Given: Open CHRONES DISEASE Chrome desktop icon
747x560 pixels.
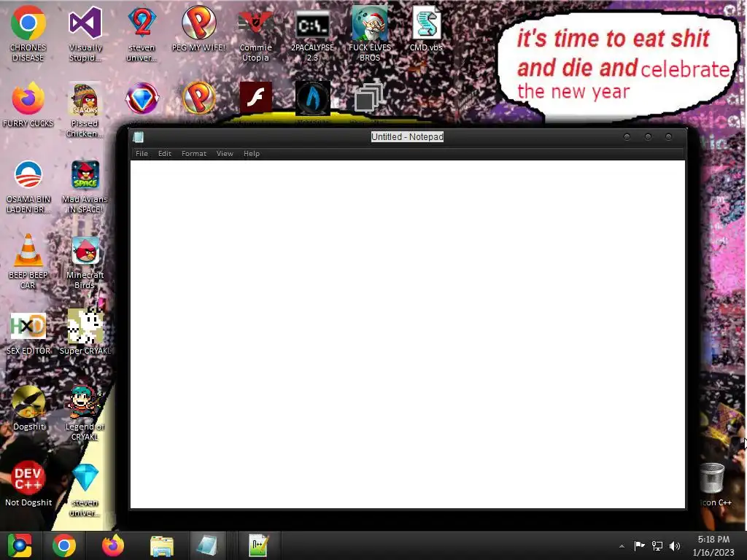Looking at the screenshot, I should (x=28, y=34).
